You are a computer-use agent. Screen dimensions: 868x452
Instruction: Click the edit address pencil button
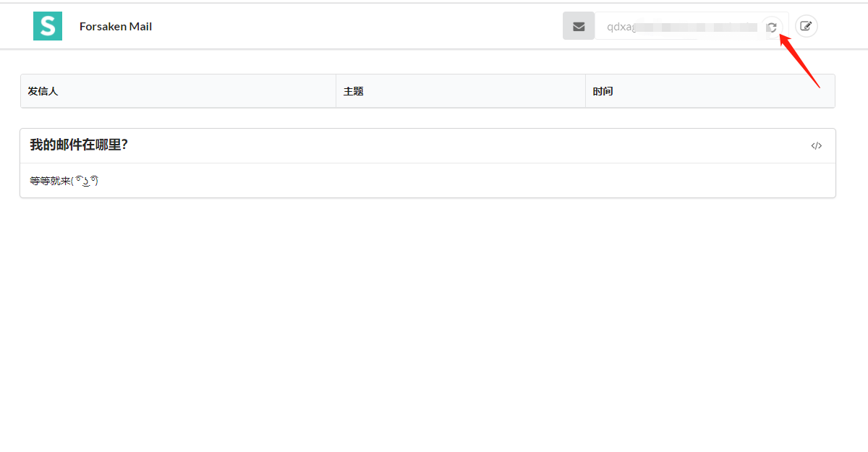tap(807, 26)
